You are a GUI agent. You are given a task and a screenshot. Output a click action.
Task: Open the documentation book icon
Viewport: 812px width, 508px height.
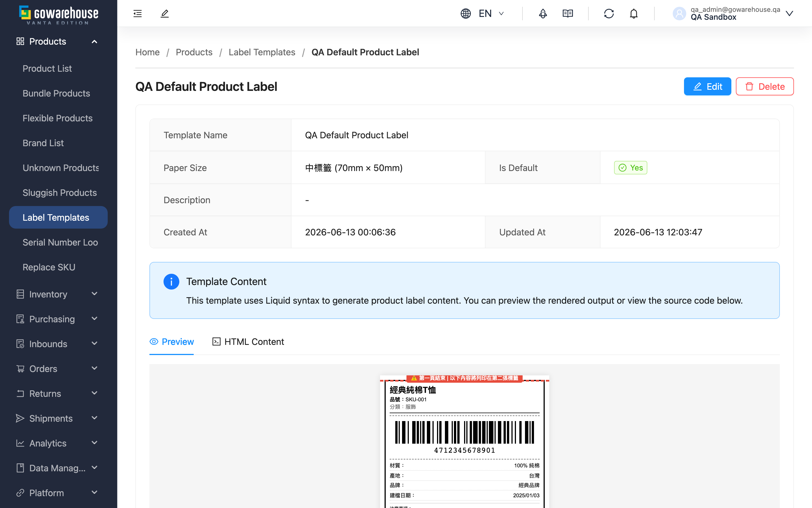click(568, 14)
